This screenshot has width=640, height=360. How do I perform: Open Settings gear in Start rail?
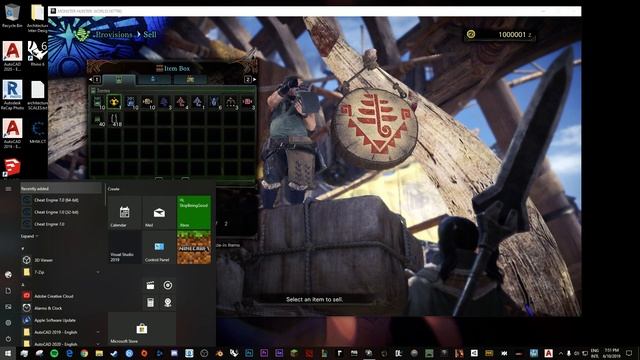coord(8,322)
